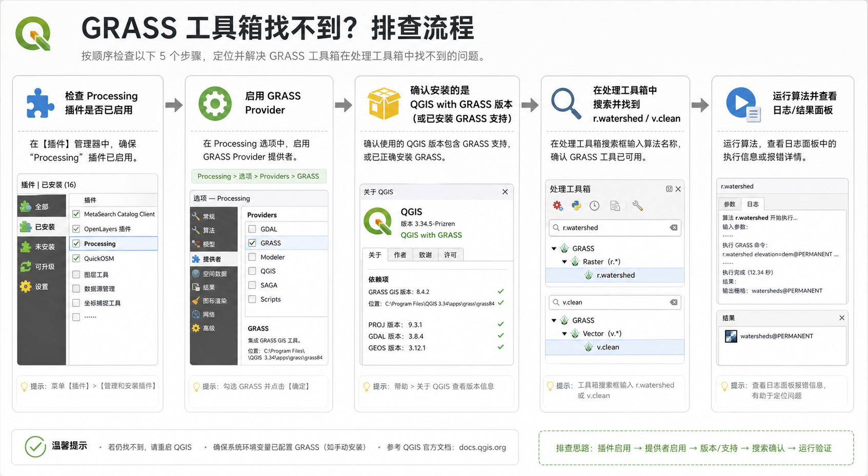Viewport: 868px width, 476px height.
Task: Enable 数据源管理 plugin checkbox
Action: [76, 288]
